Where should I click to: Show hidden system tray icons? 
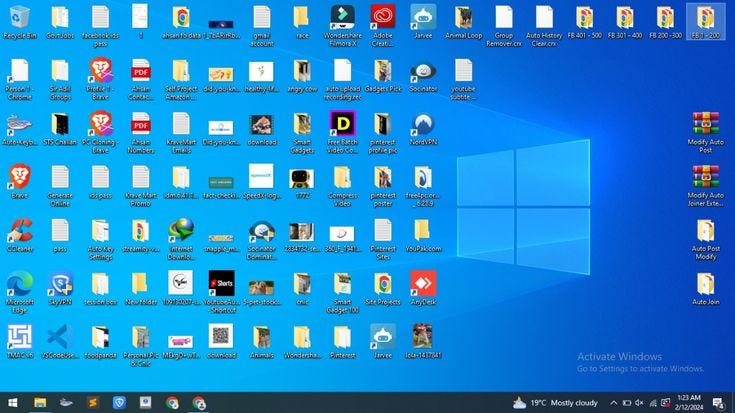click(613, 403)
